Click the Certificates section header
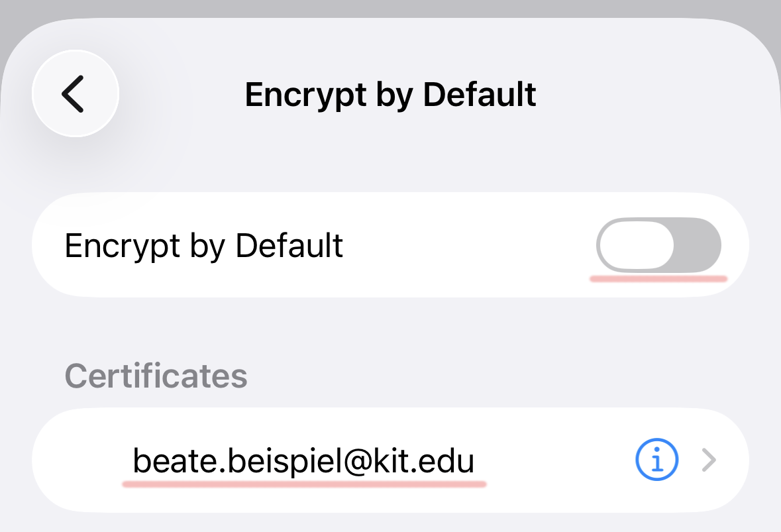Viewport: 781px width, 532px height. click(156, 376)
